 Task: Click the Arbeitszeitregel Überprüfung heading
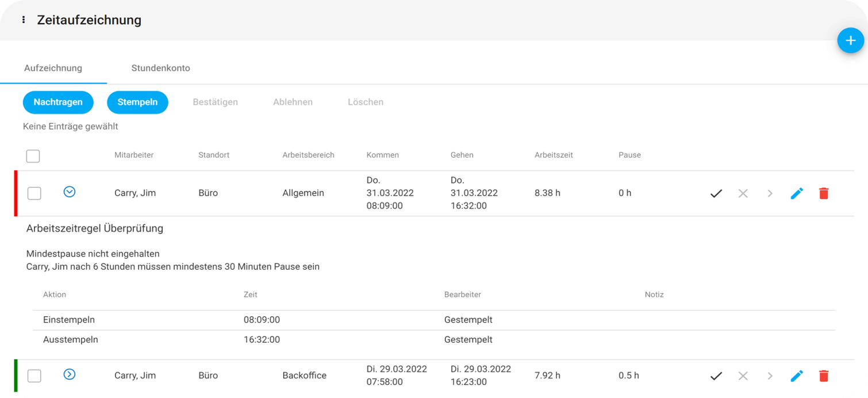(95, 228)
